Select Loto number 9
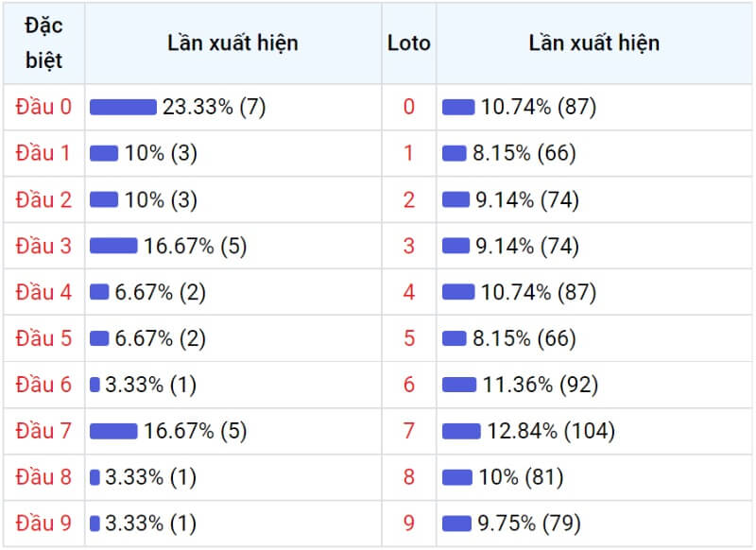 pos(409,523)
